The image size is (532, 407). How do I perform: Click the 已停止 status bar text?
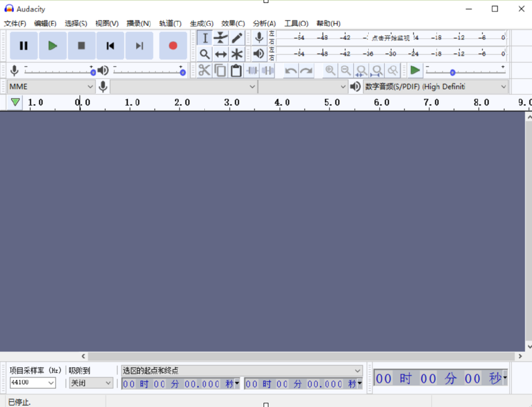point(19,402)
